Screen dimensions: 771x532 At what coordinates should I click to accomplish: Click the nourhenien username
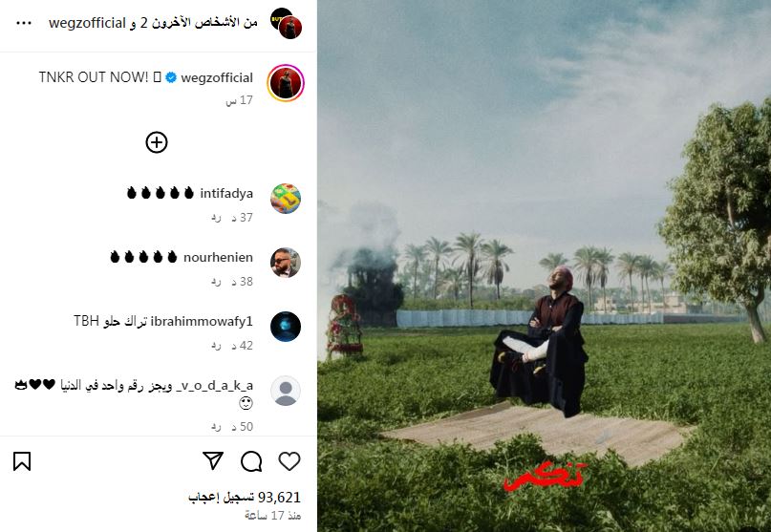pos(219,257)
